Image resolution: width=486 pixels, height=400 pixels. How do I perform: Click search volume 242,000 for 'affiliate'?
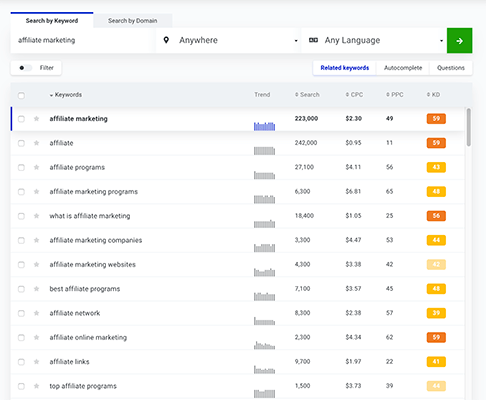tap(306, 143)
